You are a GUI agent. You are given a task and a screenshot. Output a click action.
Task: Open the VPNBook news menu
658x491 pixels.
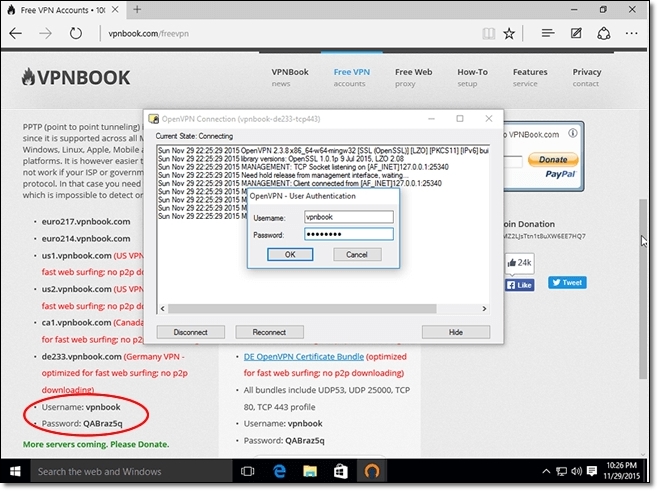[290, 77]
